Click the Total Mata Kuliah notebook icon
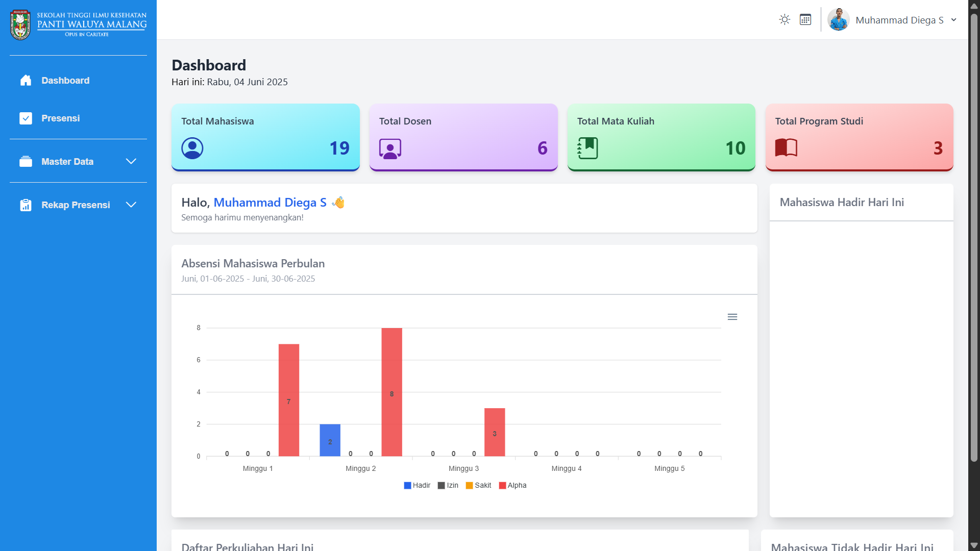Screen dimensions: 980x551 pyautogui.click(x=587, y=148)
